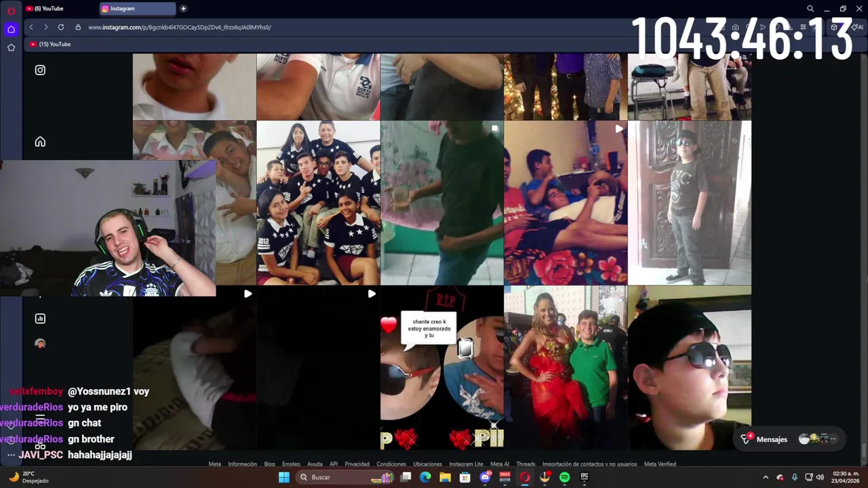
Task: Open Microsoft Edge from the taskbar
Action: [425, 477]
